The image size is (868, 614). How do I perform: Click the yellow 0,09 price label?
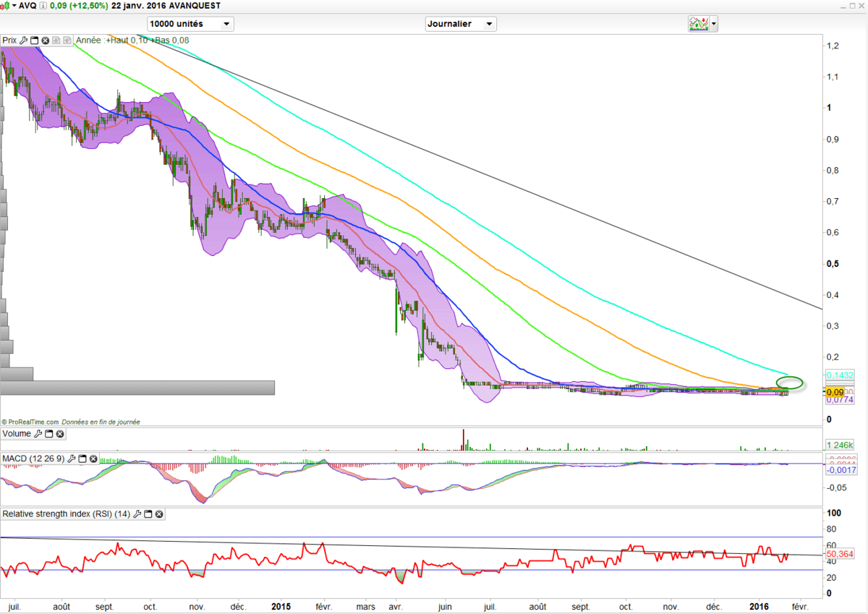[833, 391]
